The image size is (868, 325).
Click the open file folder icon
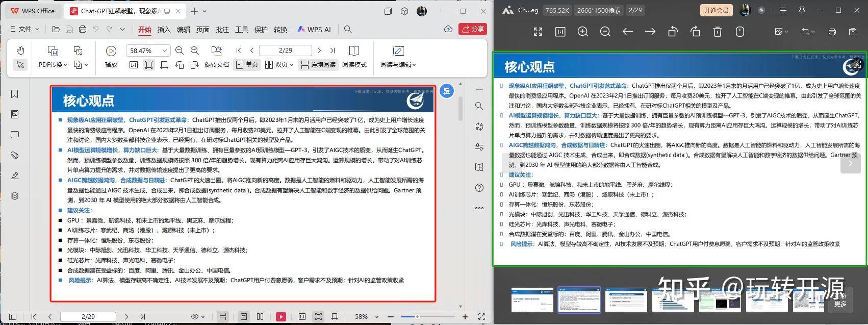(56, 30)
